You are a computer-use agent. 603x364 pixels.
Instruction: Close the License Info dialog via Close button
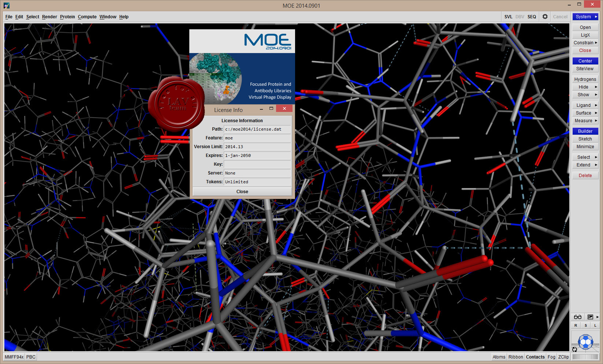(242, 191)
